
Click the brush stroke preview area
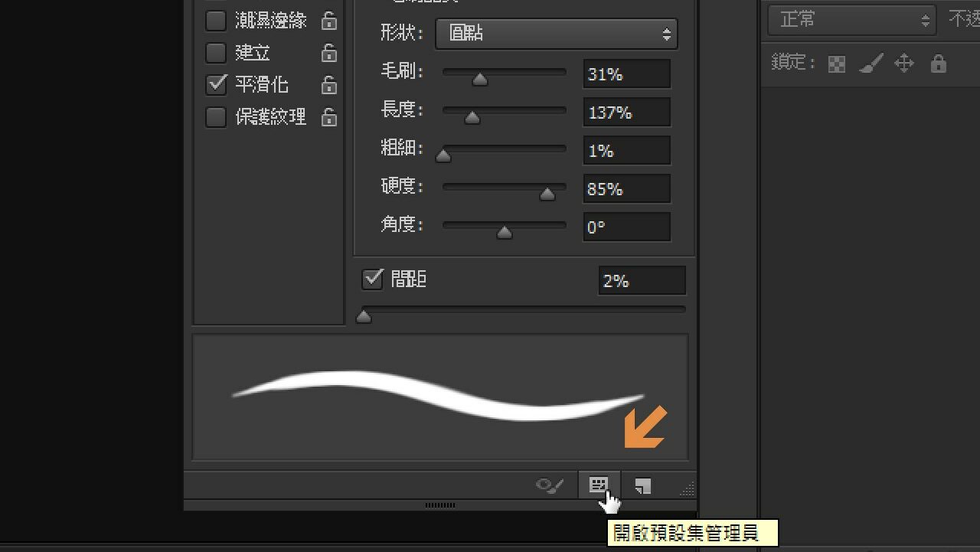coord(439,397)
